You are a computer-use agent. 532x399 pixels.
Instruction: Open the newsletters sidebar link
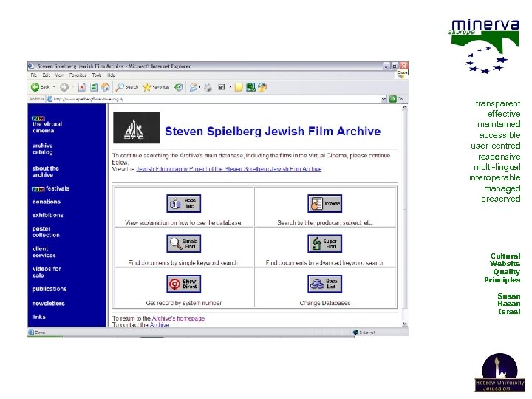click(48, 304)
